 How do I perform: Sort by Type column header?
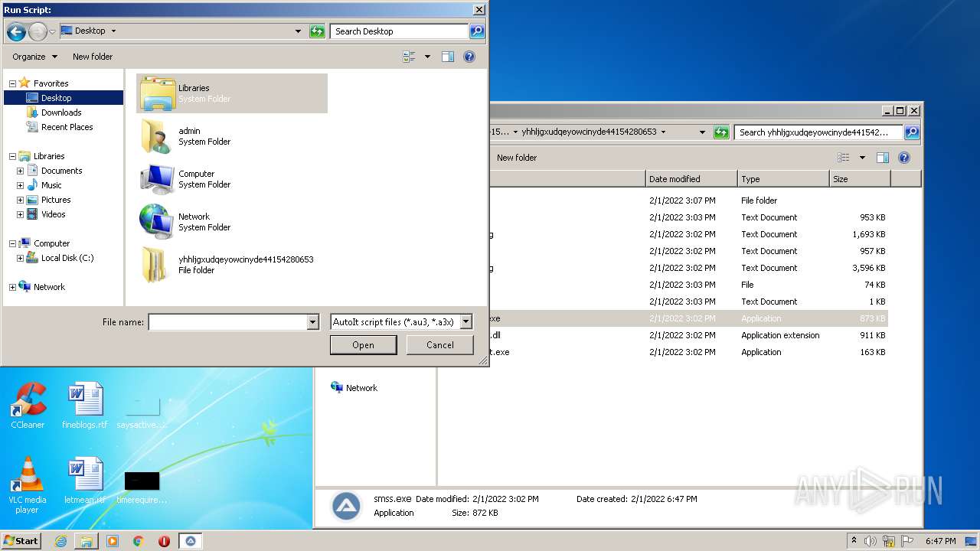pyautogui.click(x=783, y=179)
